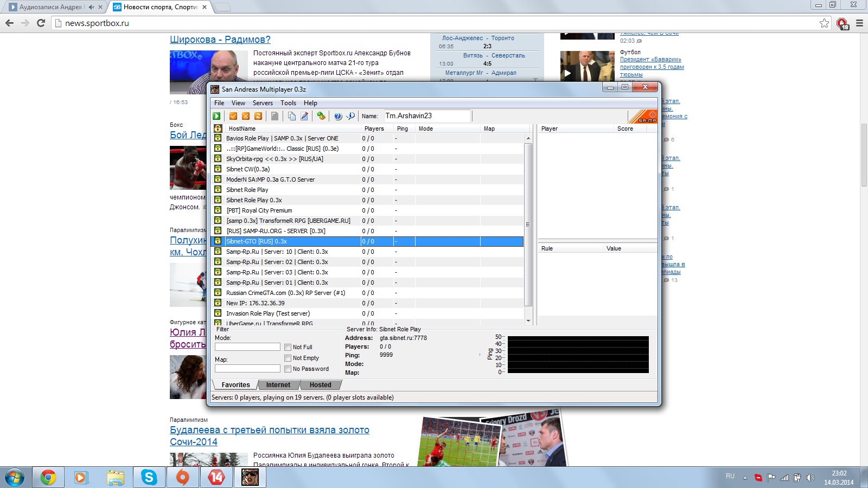This screenshot has width=868, height=488.
Task: Open the settings gear toolbar icon
Action: point(321,116)
